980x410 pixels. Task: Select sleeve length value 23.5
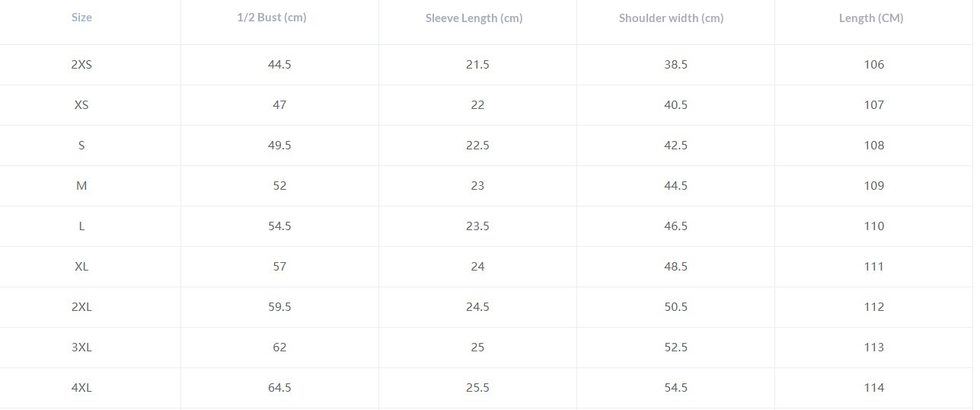click(x=477, y=226)
